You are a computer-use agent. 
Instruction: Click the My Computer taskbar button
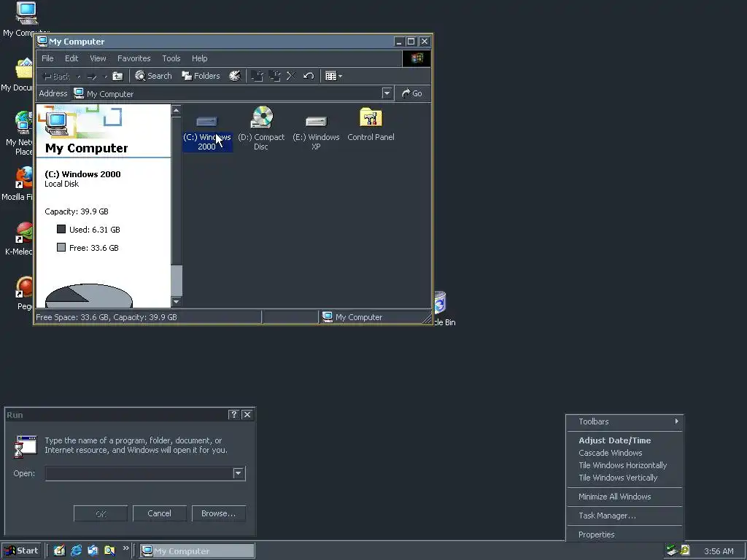[x=197, y=551]
